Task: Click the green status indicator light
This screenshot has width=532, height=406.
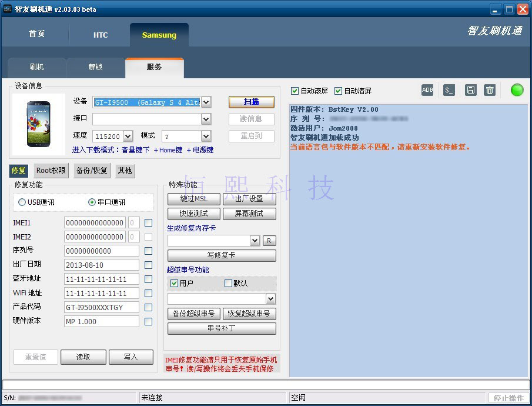Action: (517, 90)
